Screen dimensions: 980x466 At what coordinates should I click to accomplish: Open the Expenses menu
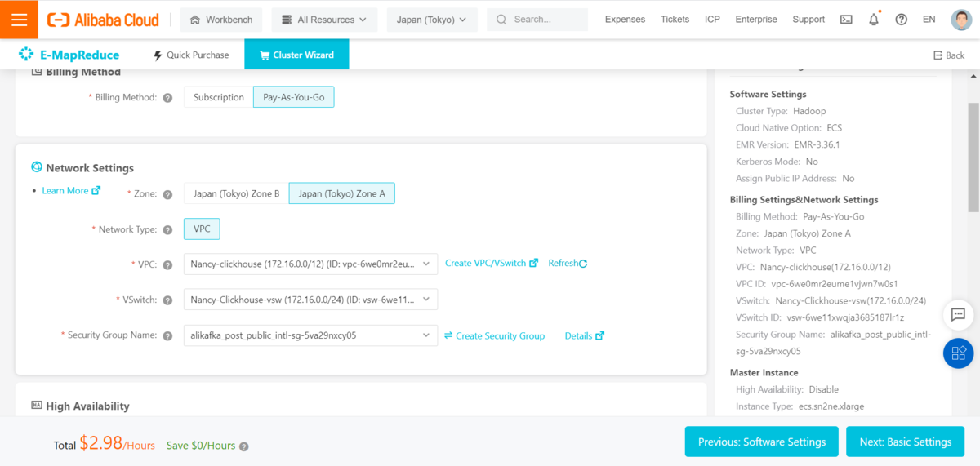(625, 20)
